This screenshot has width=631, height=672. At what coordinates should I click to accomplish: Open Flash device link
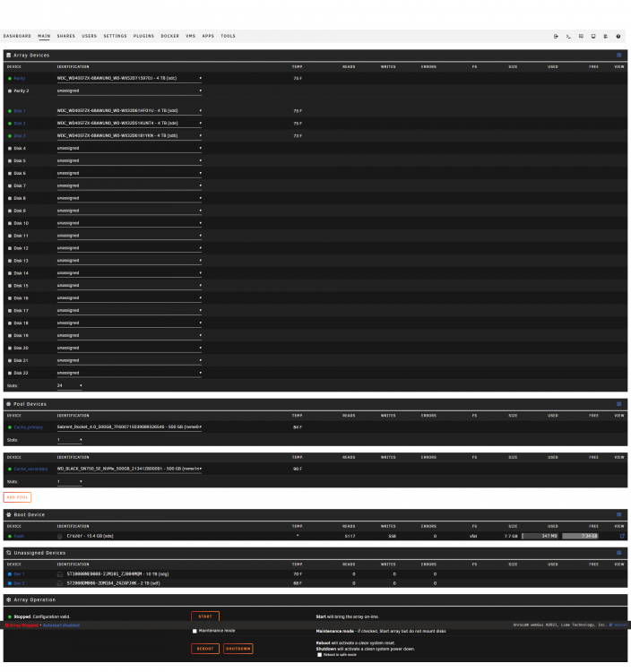[x=19, y=536]
